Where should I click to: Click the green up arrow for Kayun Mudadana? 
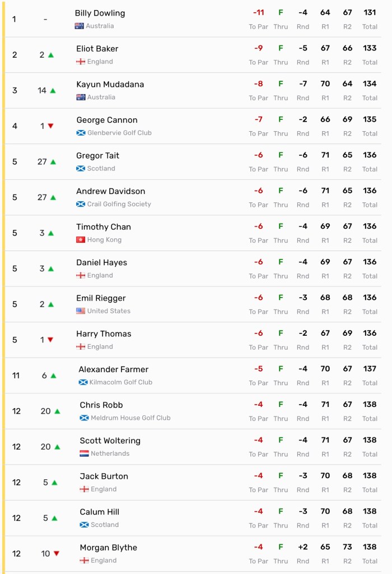(53, 91)
